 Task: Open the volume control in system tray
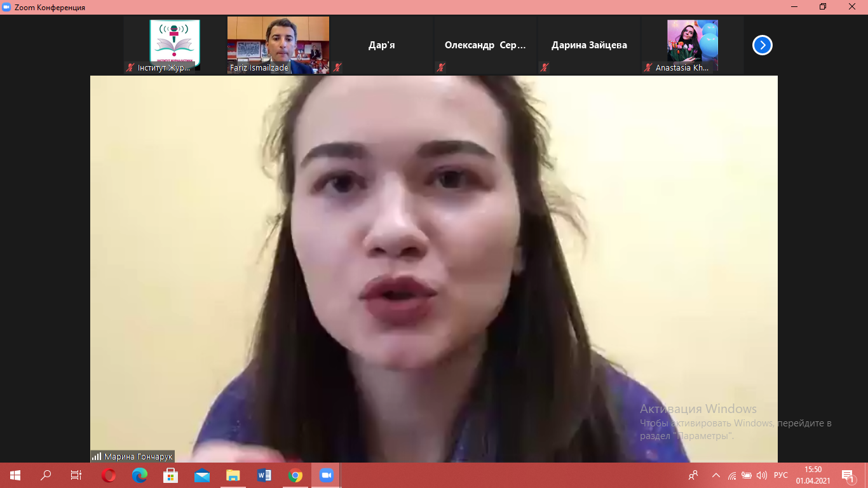click(x=763, y=475)
